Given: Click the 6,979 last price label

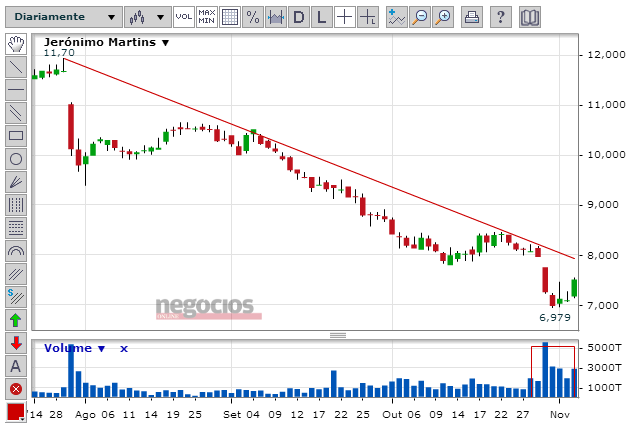Looking at the screenshot, I should pyautogui.click(x=555, y=317).
